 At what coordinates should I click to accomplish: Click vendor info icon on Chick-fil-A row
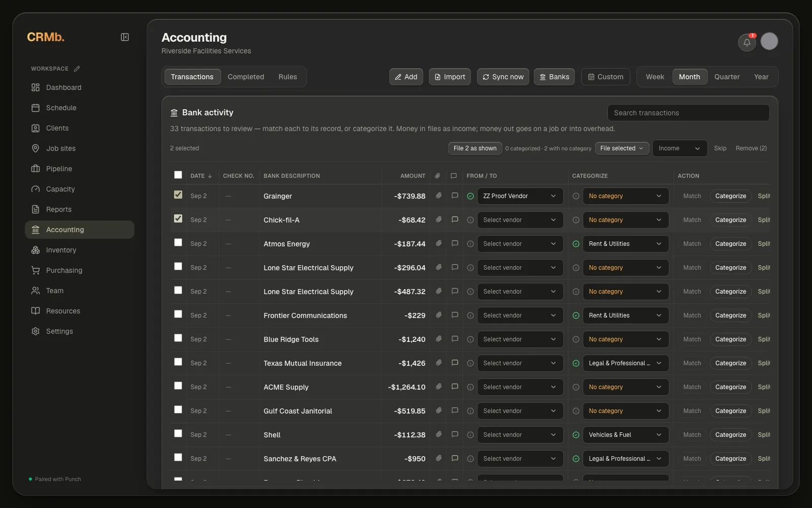pyautogui.click(x=470, y=220)
